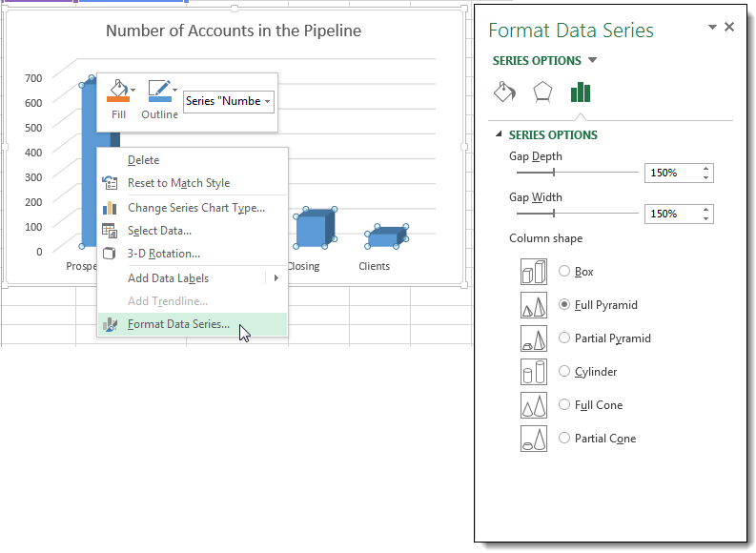Open the Series Options bar chart icon
This screenshot has width=756, height=553.
pyautogui.click(x=580, y=92)
